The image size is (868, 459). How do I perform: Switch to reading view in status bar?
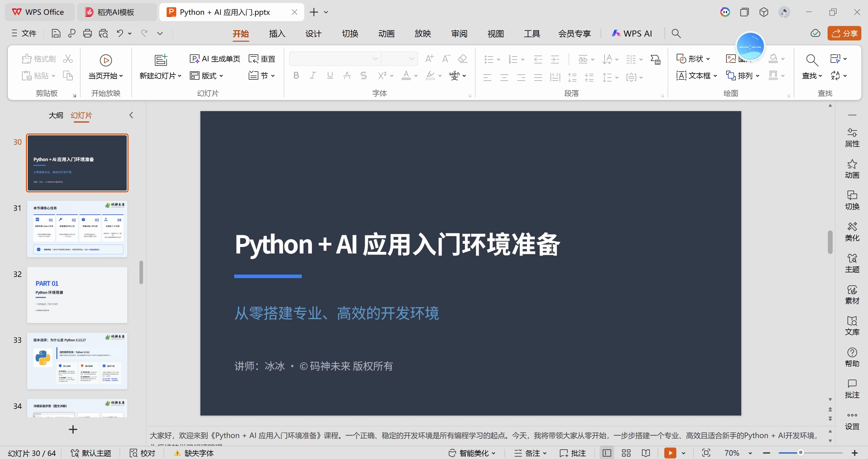coord(646,453)
